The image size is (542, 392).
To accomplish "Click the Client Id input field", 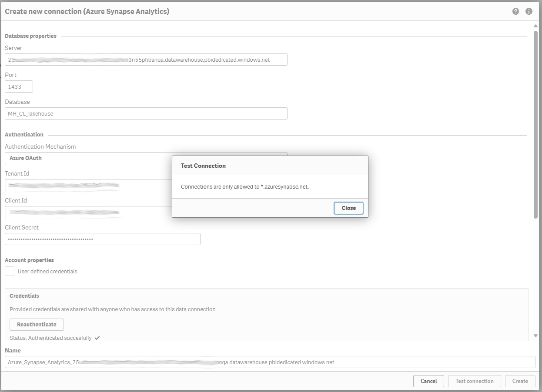I will tap(87, 212).
